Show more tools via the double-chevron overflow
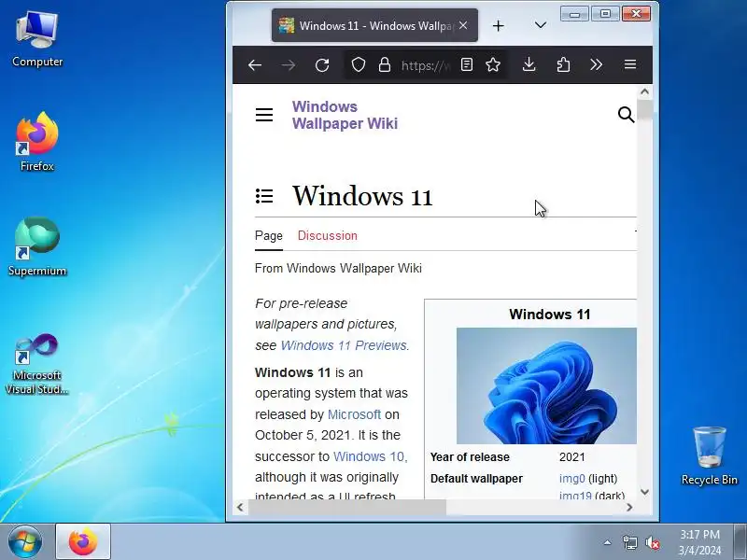 [596, 64]
